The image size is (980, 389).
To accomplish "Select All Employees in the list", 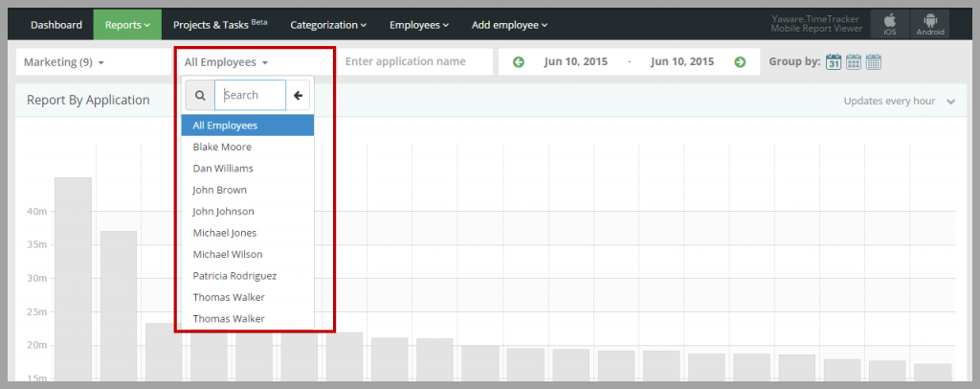I will click(248, 126).
